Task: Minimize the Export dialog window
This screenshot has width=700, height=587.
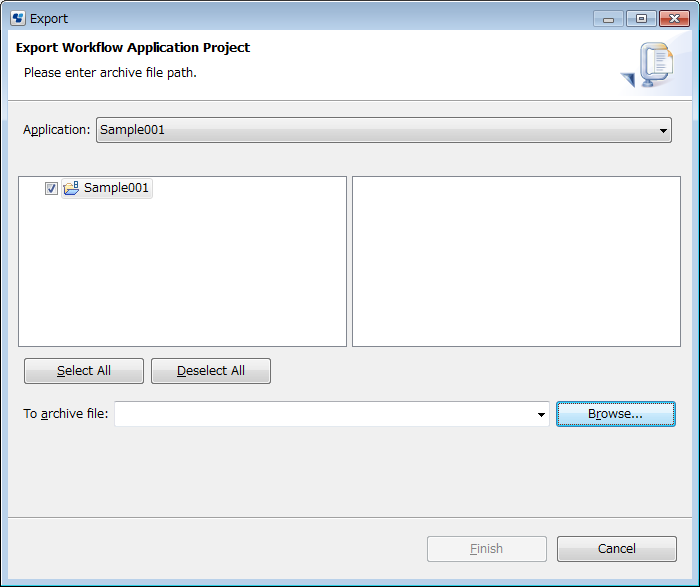Action: [608, 19]
